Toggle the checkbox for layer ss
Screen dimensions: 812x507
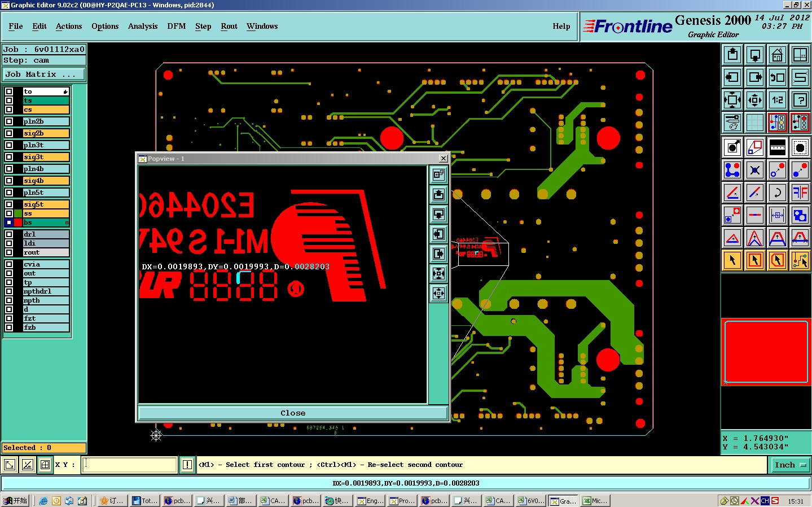[9, 213]
